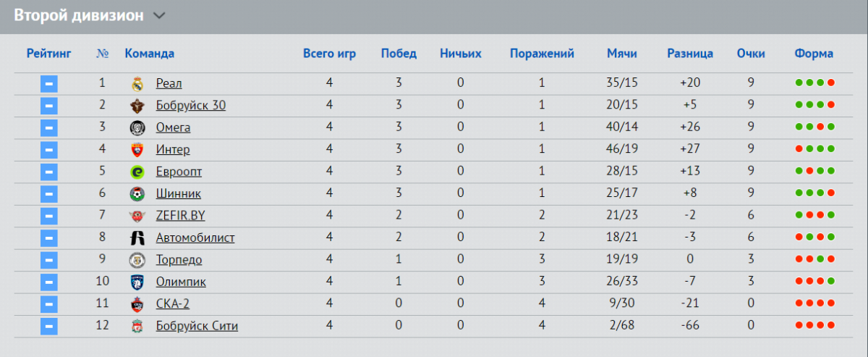Click the Бобруйск Сити club crest

(x=137, y=327)
